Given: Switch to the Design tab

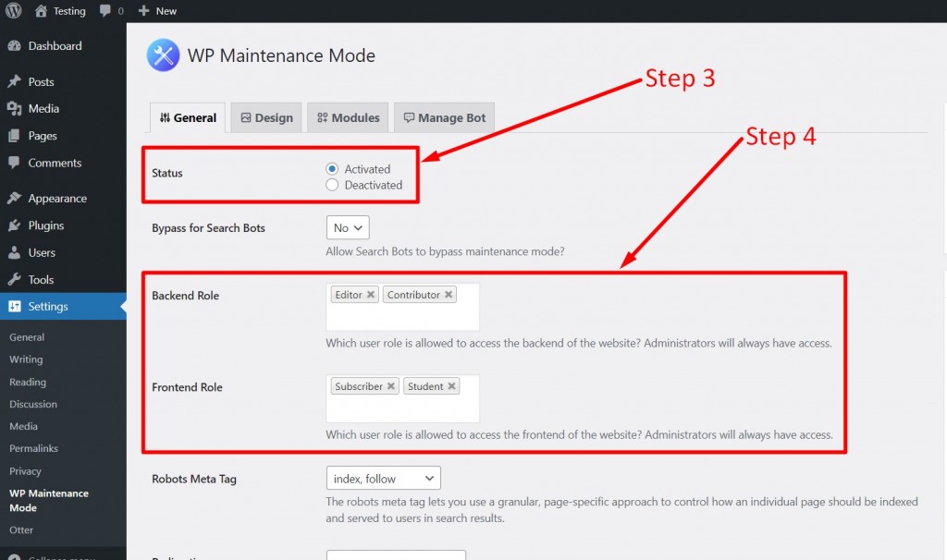Looking at the screenshot, I should coord(266,117).
